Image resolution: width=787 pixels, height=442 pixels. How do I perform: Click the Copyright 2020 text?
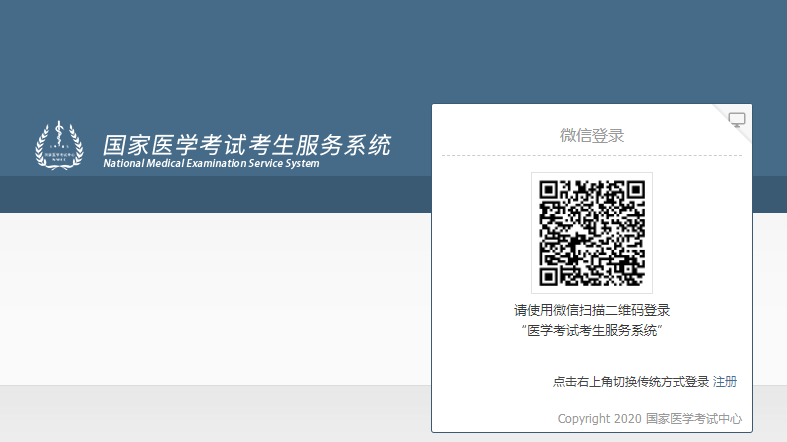(599, 419)
